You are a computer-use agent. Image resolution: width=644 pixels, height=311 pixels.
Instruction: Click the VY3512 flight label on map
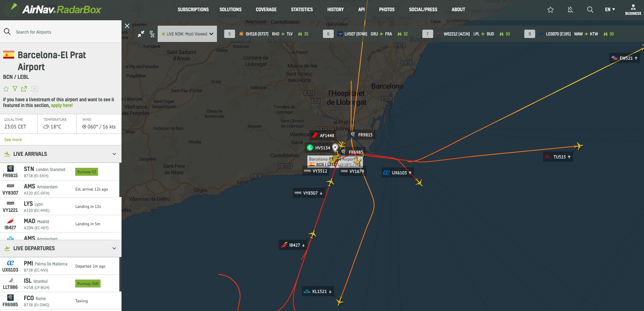point(316,171)
